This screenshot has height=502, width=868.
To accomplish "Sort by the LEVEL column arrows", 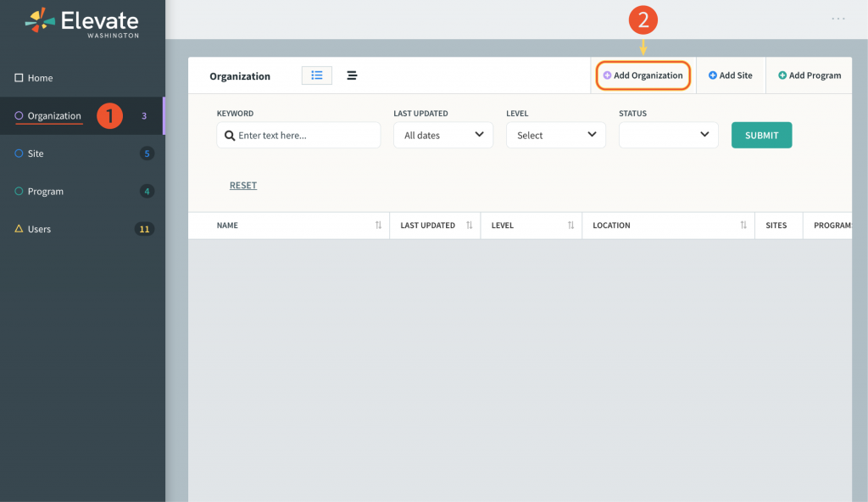I will 570,225.
